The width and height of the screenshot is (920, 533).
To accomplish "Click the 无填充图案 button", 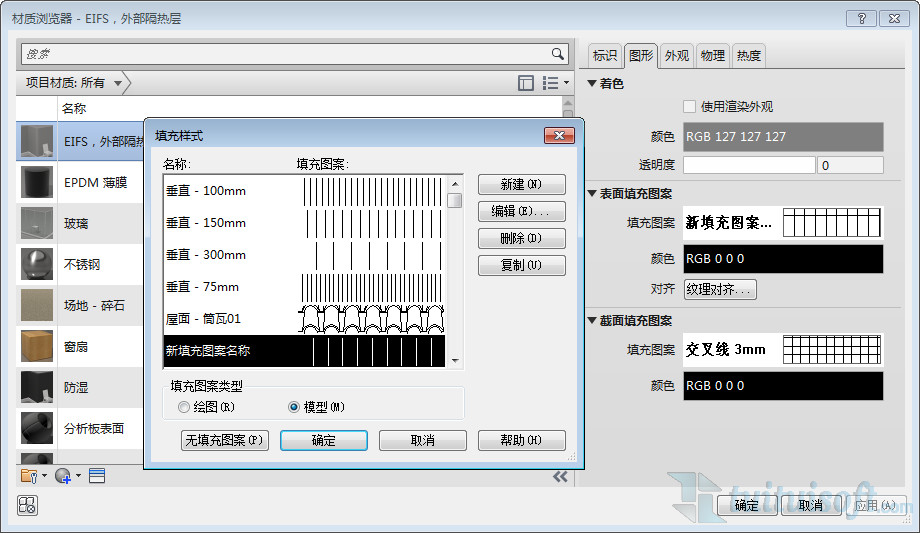I will coord(225,440).
